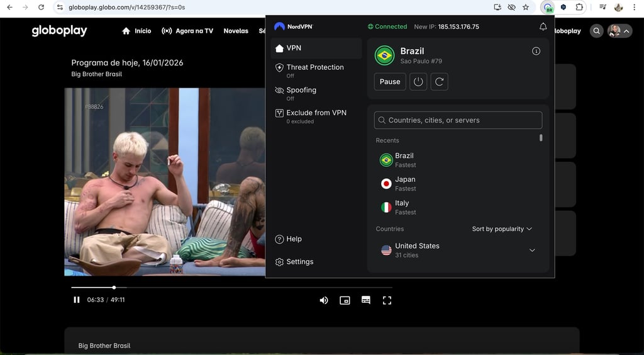Click the browser forward arrow

point(25,7)
